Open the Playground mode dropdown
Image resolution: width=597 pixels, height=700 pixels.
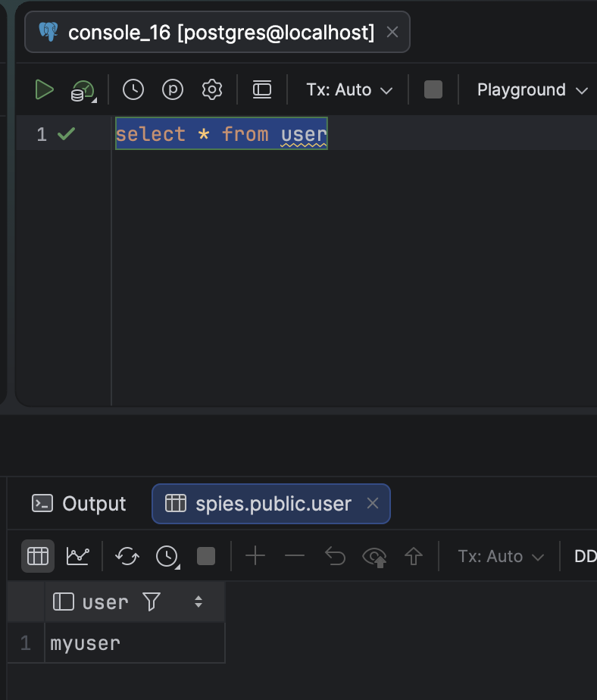(532, 89)
